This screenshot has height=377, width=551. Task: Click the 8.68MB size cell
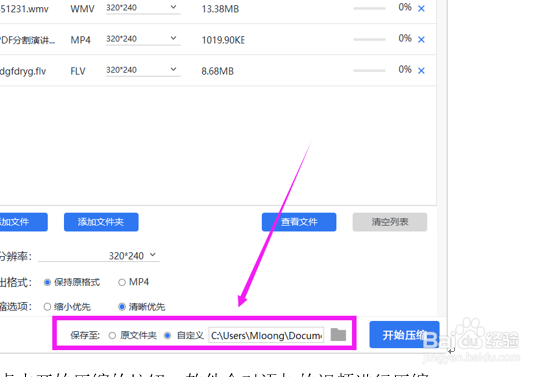click(218, 71)
